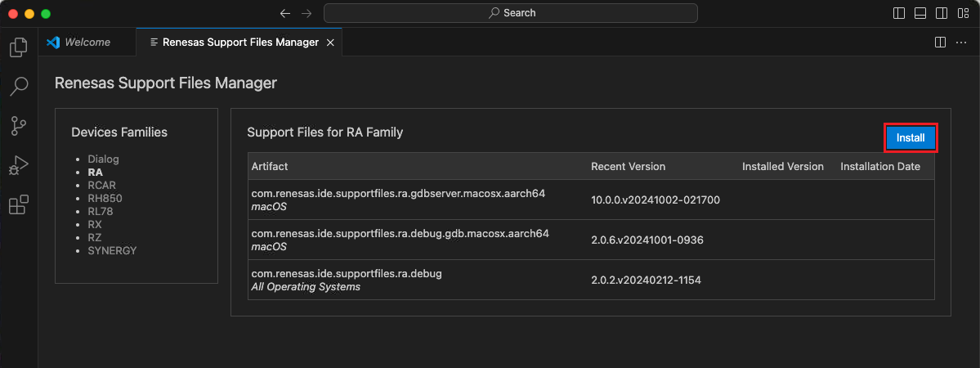Toggle the primary side bar layout icon
Image resolution: width=980 pixels, height=368 pixels.
899,13
